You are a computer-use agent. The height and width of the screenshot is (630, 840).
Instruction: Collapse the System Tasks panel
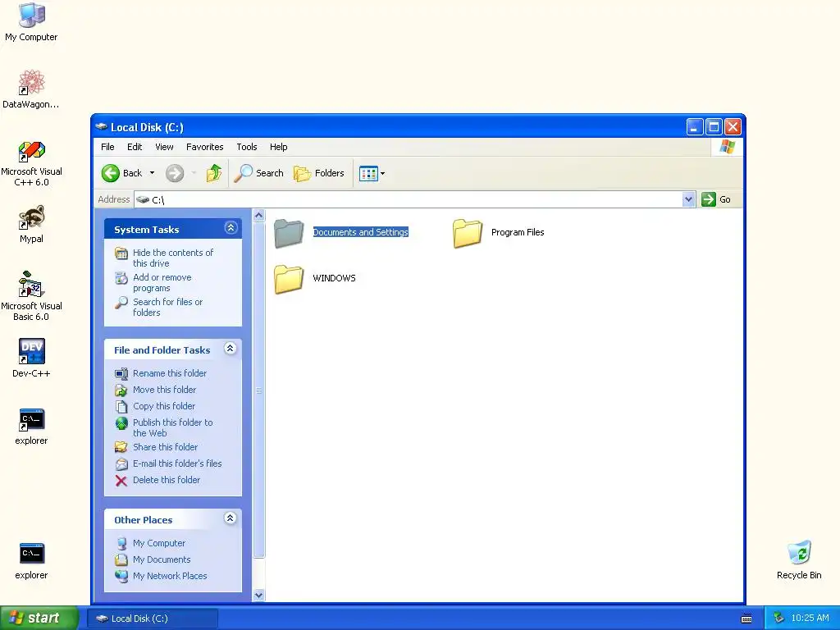pos(231,228)
